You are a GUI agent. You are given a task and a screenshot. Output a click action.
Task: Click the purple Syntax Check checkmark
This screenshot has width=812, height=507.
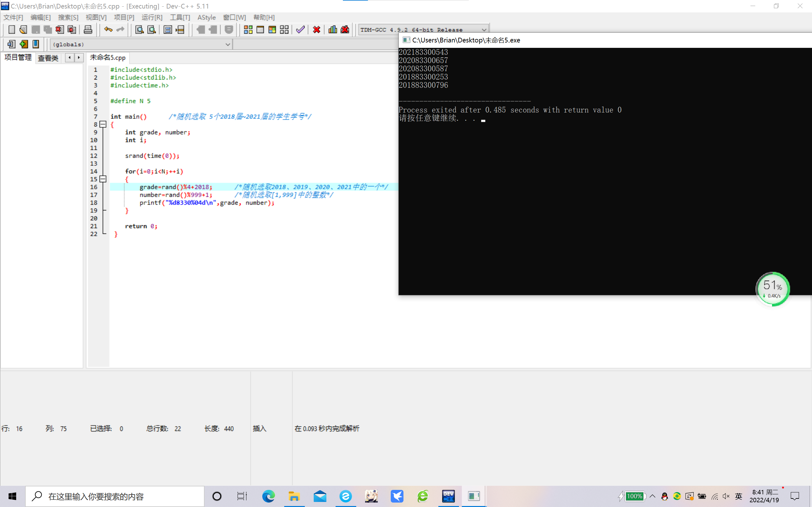click(x=300, y=29)
